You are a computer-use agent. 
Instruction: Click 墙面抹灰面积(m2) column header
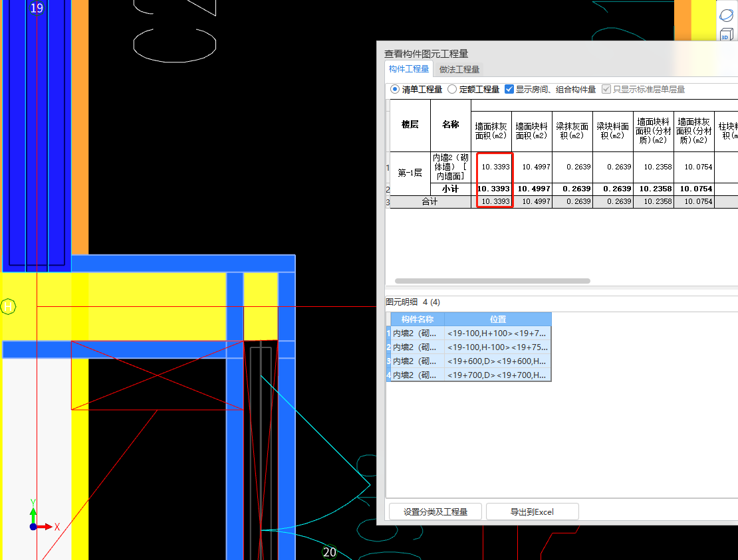[491, 131]
